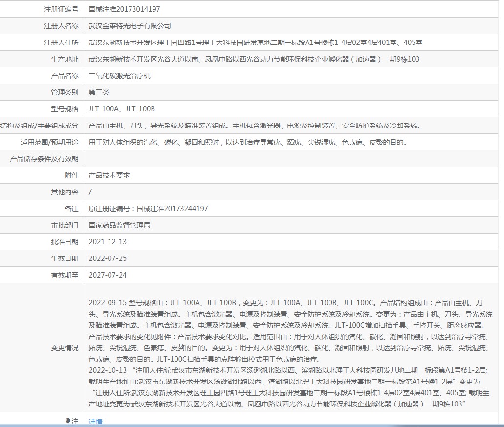The image size is (504, 427).
Task: Select the slash value in the 其他内容 row
Action: [x=90, y=192]
